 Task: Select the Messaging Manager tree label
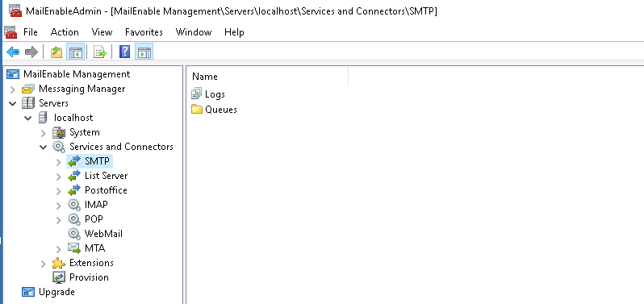click(x=82, y=89)
